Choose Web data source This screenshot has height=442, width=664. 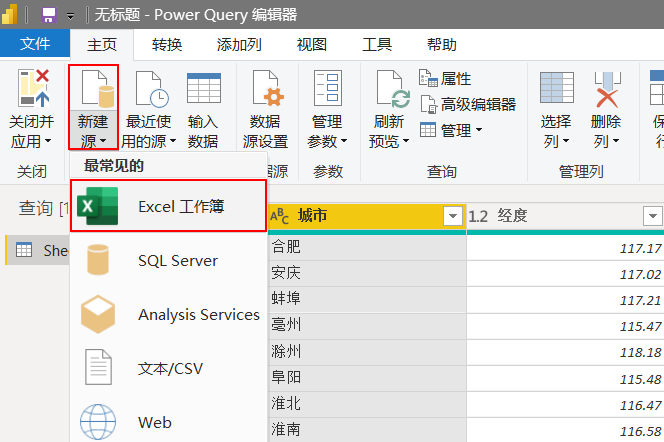point(169,422)
